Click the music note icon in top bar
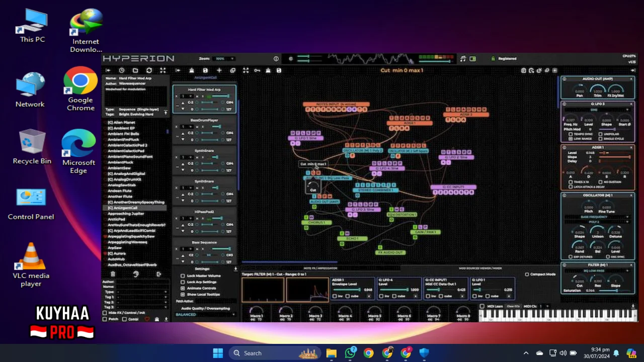 [x=463, y=59]
